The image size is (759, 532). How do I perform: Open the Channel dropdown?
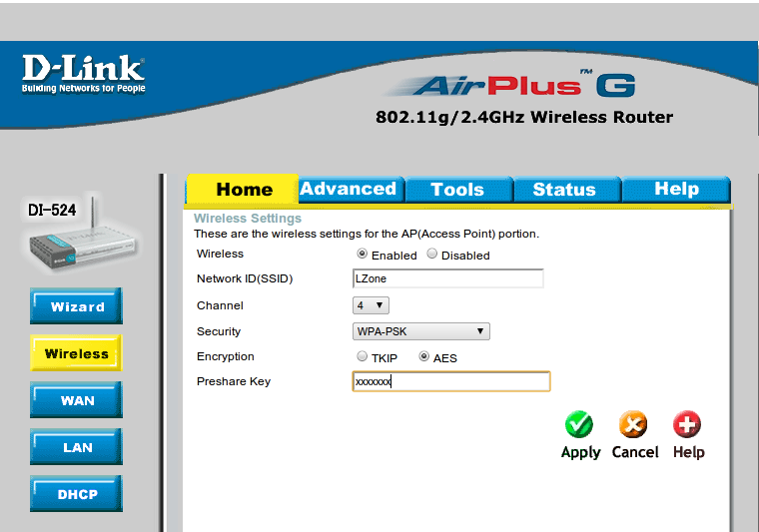click(371, 305)
